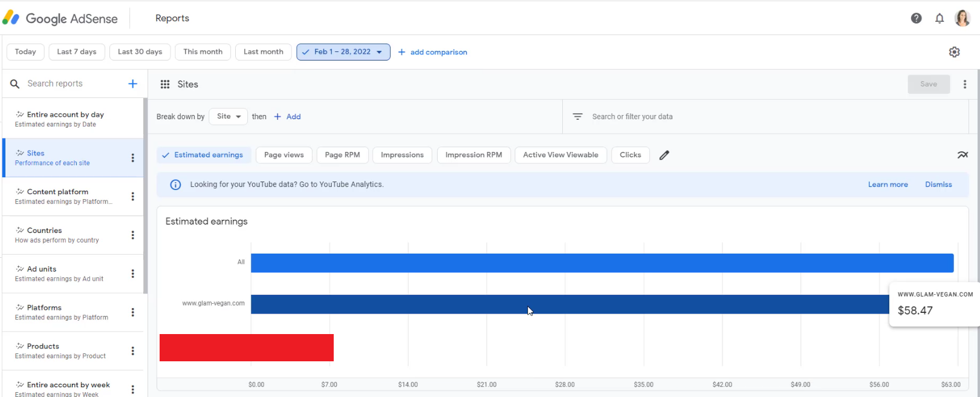Toggle the Impressions metric chip
This screenshot has height=397, width=980.
(x=402, y=155)
